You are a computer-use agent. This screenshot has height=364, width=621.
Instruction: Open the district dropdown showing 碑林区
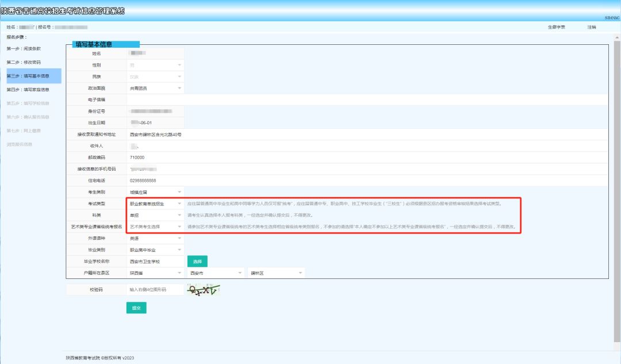tap(277, 273)
